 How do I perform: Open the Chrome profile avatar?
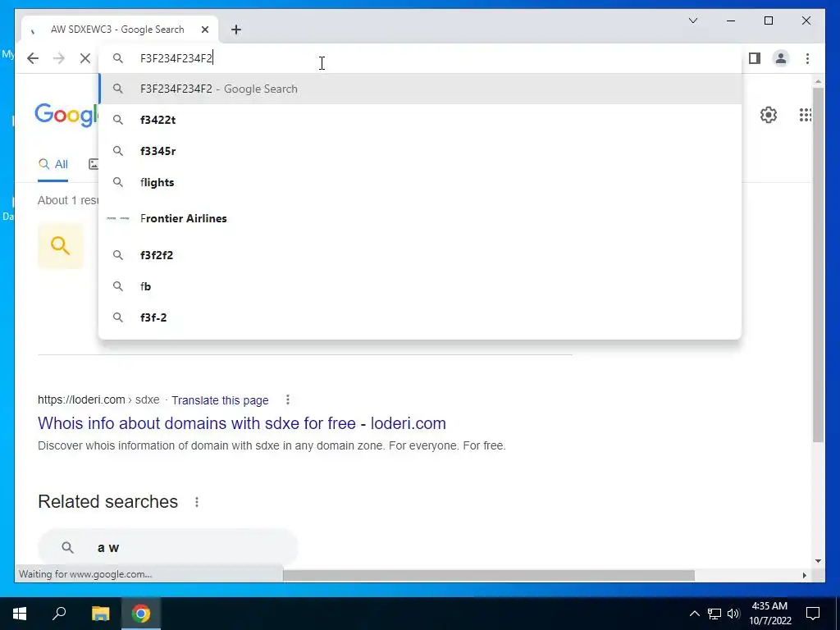[x=781, y=58]
